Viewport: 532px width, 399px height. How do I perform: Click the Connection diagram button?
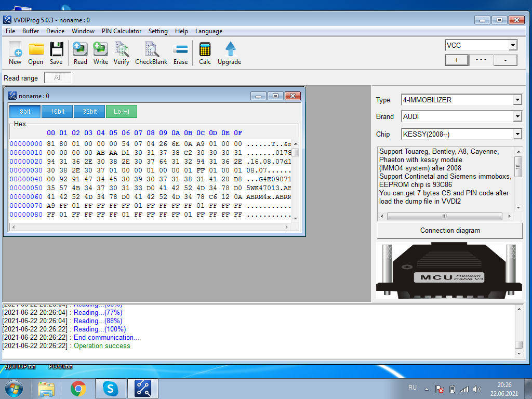pos(450,230)
